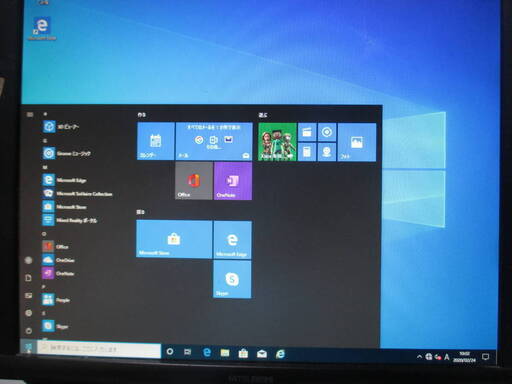Image resolution: width=512 pixels, height=384 pixels.
Task: Select People in the app list
Action: [x=56, y=300]
